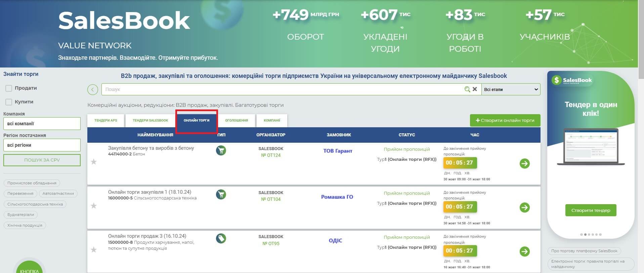The height and width of the screenshot is (273, 644).
Task: Star the Закупівля бетону tender
Action: click(94, 162)
